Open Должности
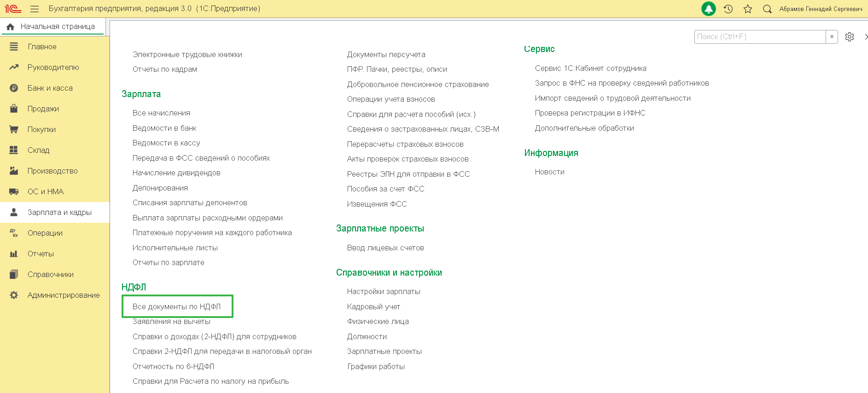 (367, 336)
